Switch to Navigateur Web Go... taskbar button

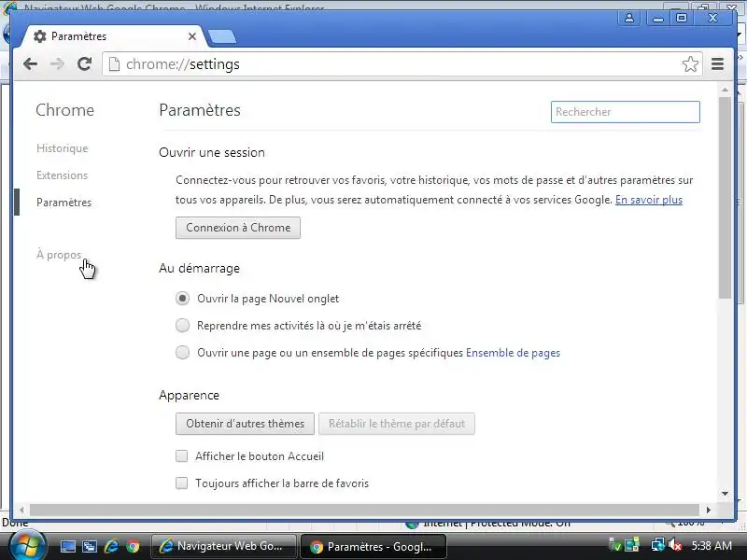click(224, 546)
